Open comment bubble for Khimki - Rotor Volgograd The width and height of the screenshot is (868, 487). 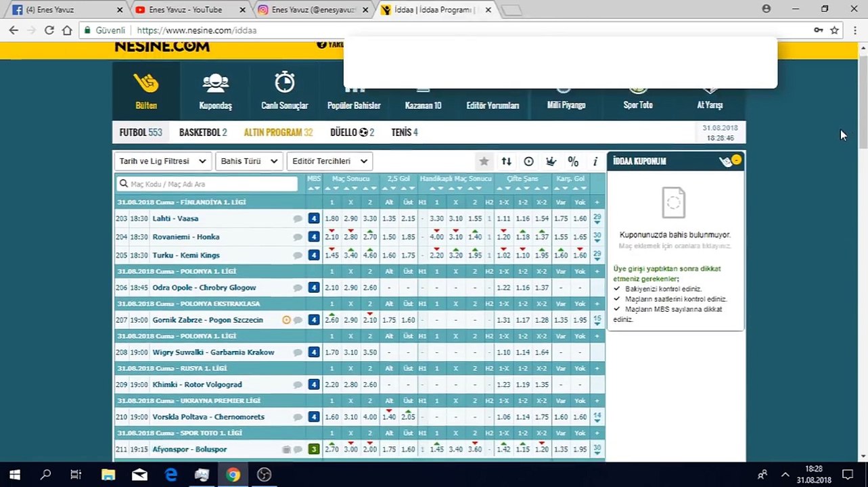pyautogui.click(x=298, y=384)
